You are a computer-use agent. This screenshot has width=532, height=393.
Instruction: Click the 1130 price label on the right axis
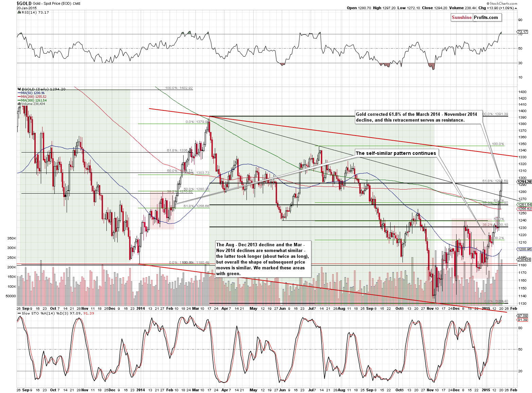pos(522,304)
